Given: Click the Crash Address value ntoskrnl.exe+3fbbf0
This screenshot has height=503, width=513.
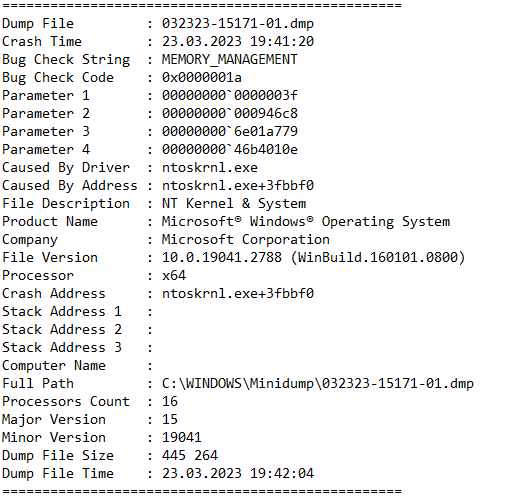Looking at the screenshot, I should click(x=238, y=294).
